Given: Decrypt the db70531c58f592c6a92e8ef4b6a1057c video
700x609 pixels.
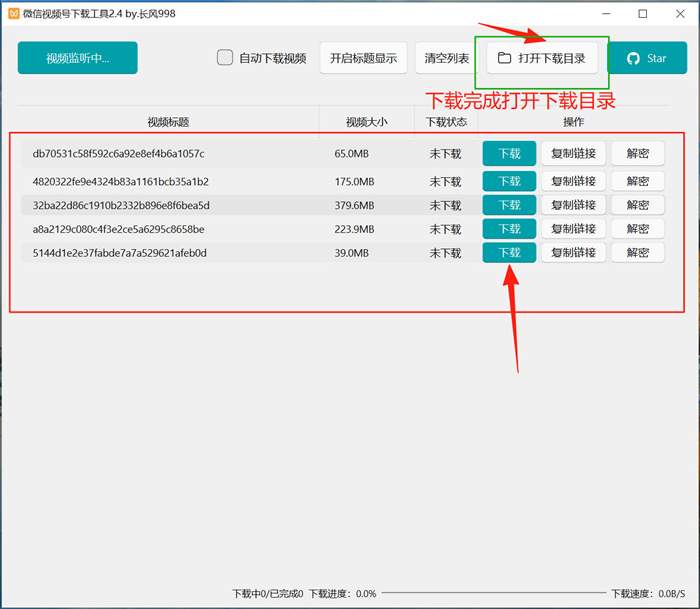Looking at the screenshot, I should tap(638, 154).
